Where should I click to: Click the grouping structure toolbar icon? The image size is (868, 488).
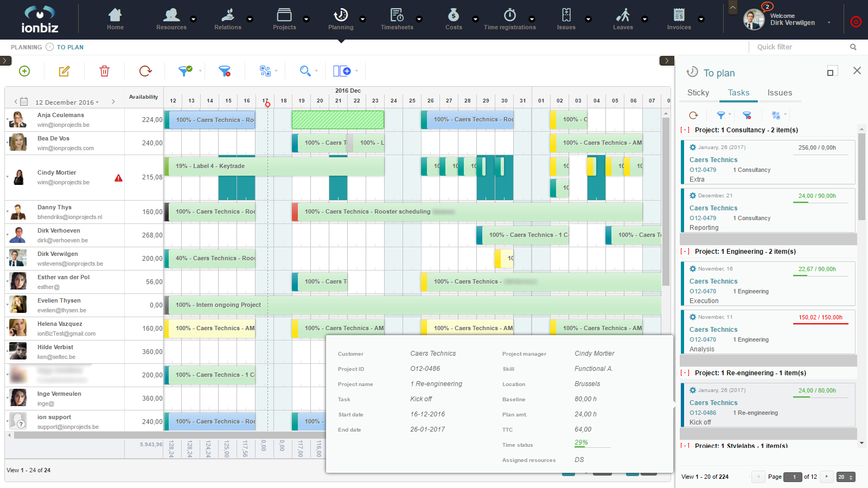pyautogui.click(x=265, y=71)
